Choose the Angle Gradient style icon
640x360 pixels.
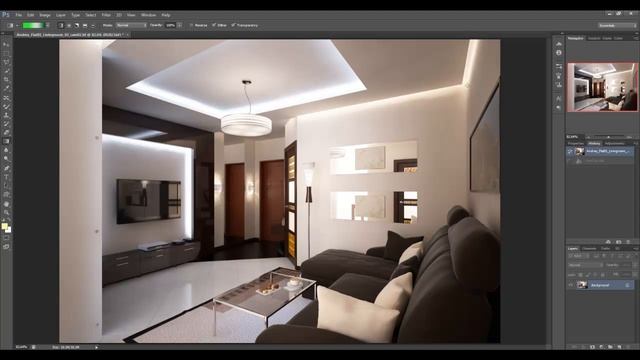click(x=77, y=25)
